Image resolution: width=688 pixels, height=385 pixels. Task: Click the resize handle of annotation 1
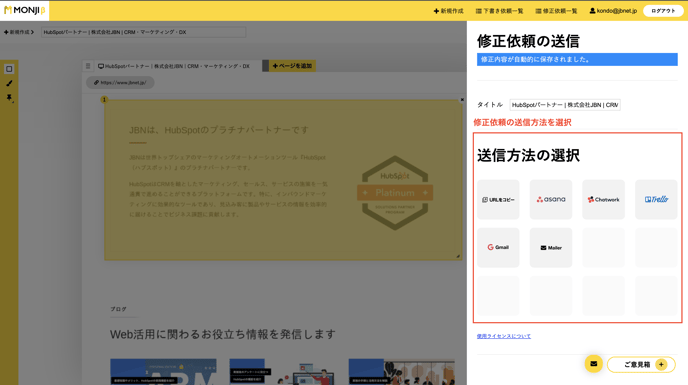pyautogui.click(x=458, y=256)
